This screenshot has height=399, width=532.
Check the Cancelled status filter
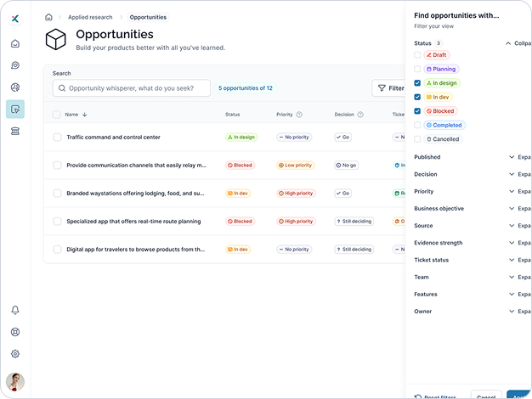(417, 139)
